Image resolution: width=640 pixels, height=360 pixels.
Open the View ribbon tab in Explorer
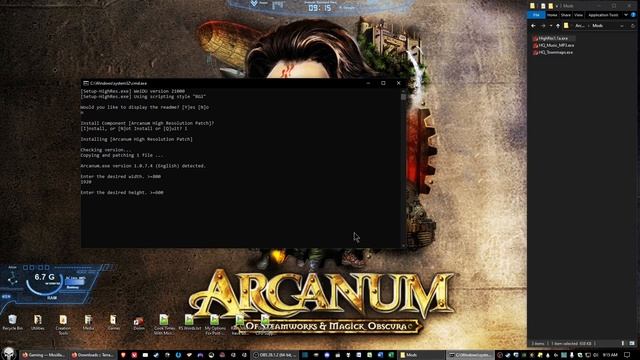tap(578, 15)
